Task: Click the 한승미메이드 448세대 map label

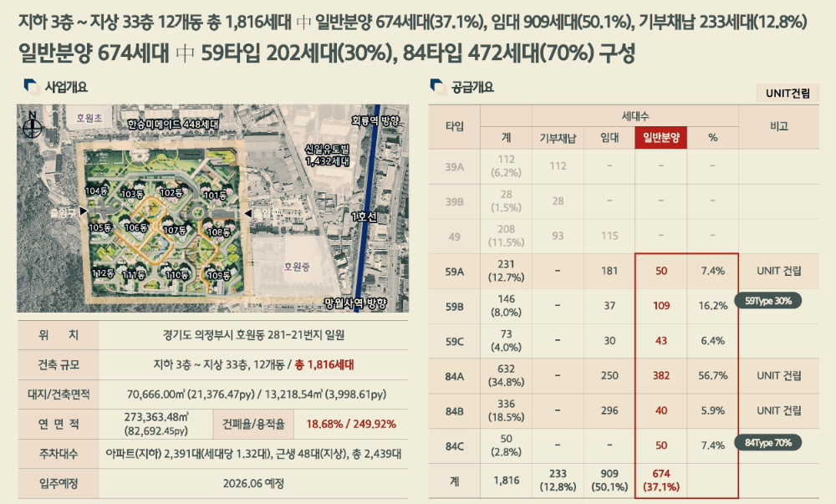Action: pos(173,125)
